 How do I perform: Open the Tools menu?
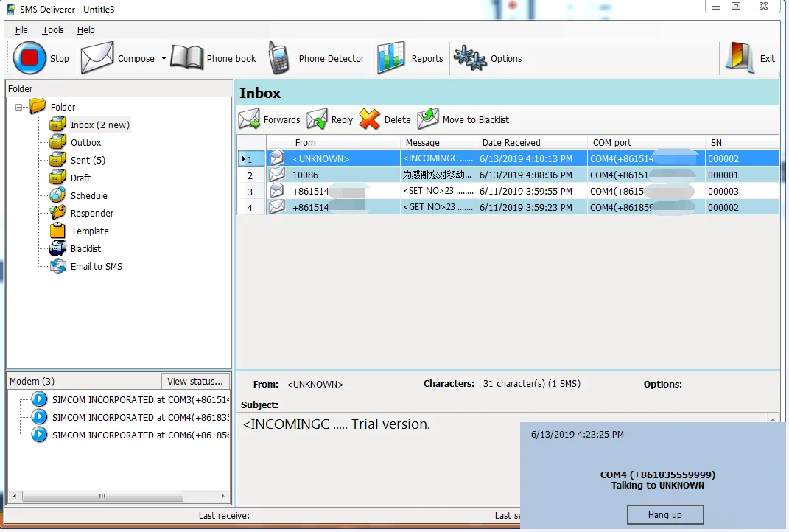[53, 30]
